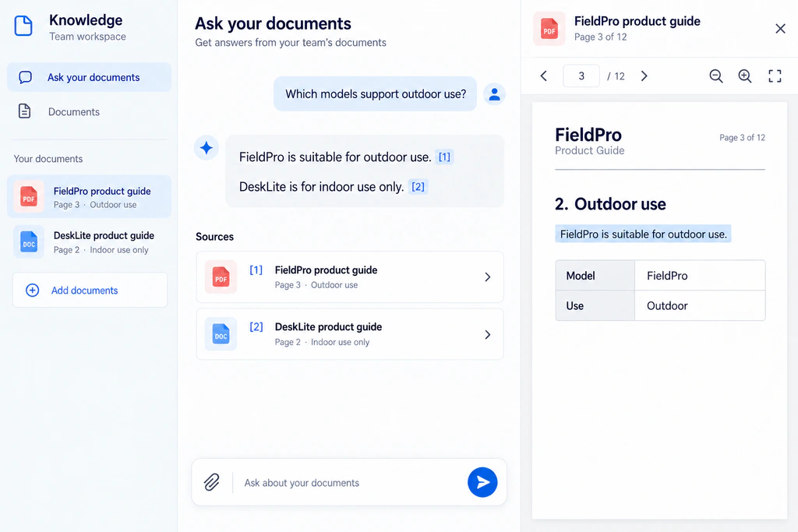Select FieldPro product guide in Your documents
This screenshot has width=798, height=532.
[89, 197]
